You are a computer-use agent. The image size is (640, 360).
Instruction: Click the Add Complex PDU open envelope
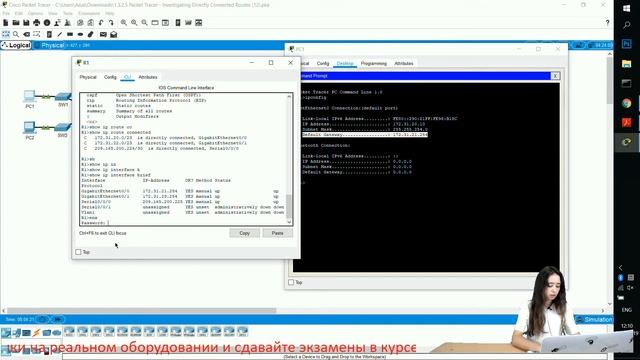coord(113,34)
